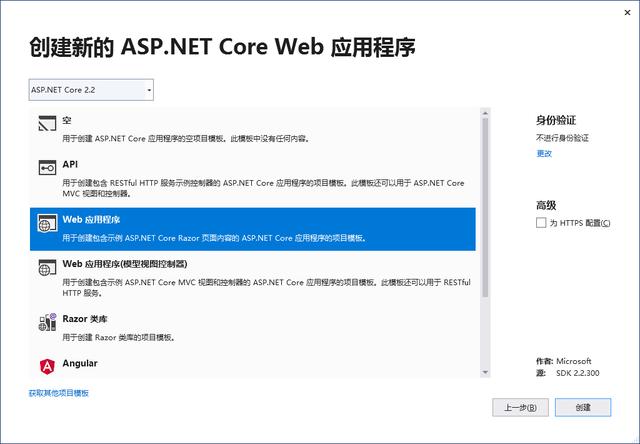Close the dialog with the X button

click(x=627, y=13)
